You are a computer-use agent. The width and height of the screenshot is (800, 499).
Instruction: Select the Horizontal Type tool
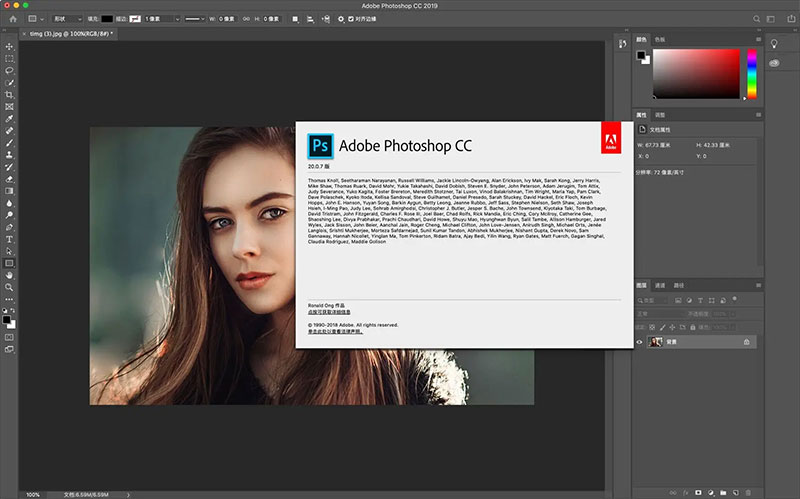pyautogui.click(x=10, y=240)
